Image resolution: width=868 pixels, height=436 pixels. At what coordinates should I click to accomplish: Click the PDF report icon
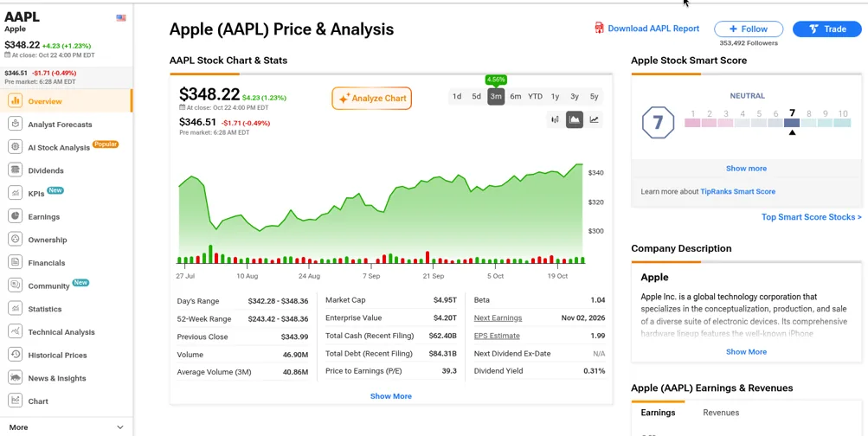(599, 29)
